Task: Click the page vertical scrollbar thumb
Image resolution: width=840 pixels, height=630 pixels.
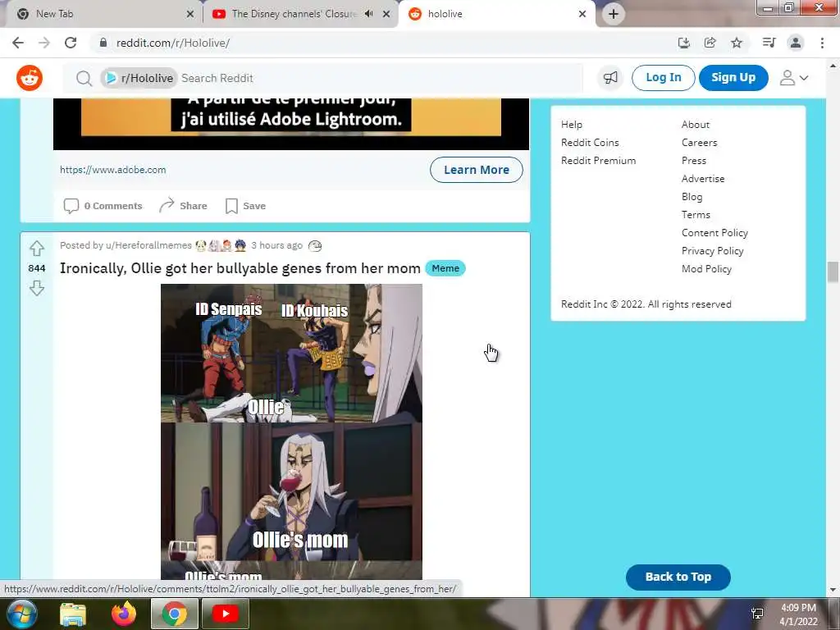Action: 833,272
